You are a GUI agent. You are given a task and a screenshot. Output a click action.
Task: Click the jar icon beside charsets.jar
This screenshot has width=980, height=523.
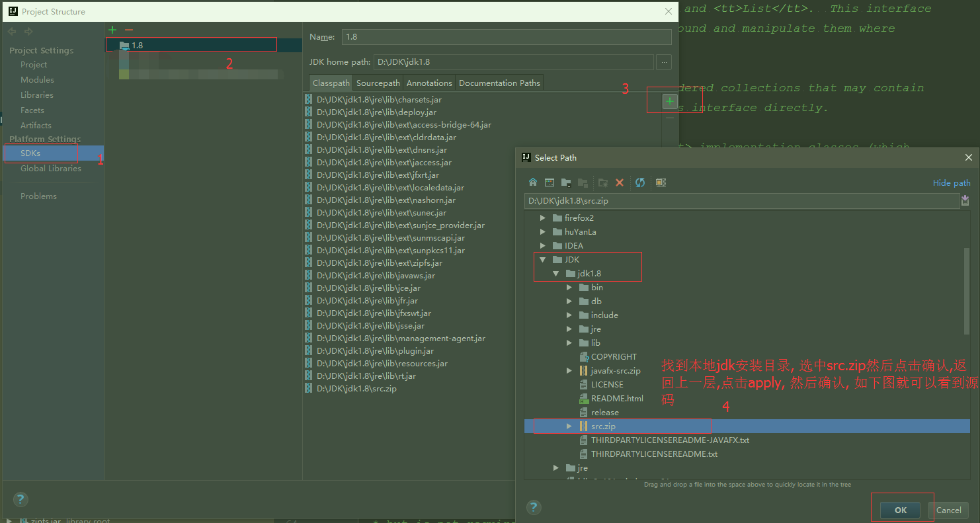pos(308,99)
